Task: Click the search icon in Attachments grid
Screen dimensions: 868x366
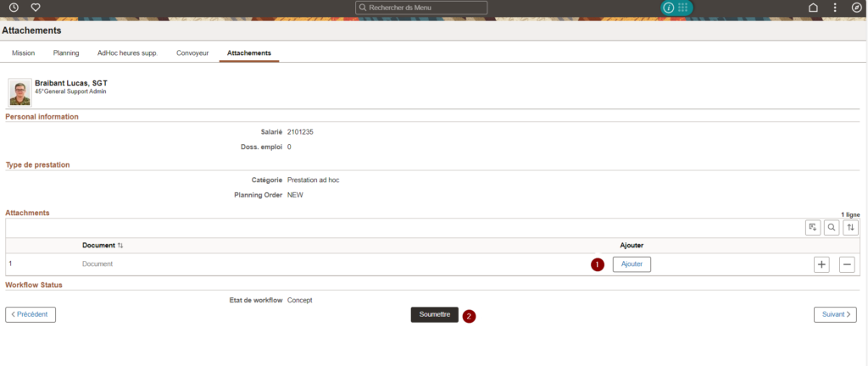Action: tap(832, 227)
